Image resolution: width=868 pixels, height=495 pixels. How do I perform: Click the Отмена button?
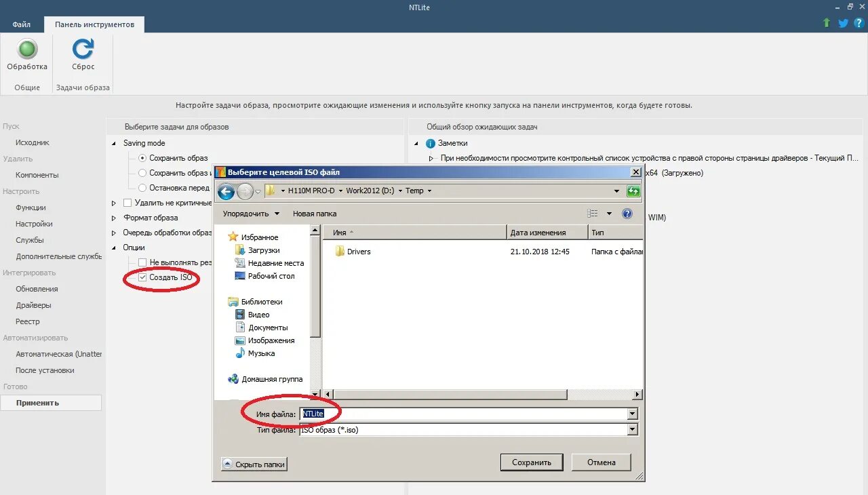(x=601, y=462)
